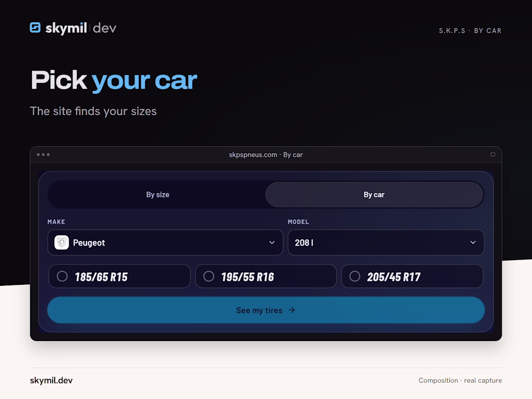The image size is (532, 399).
Task: Click the Peugeot brand logo
Action: click(62, 243)
